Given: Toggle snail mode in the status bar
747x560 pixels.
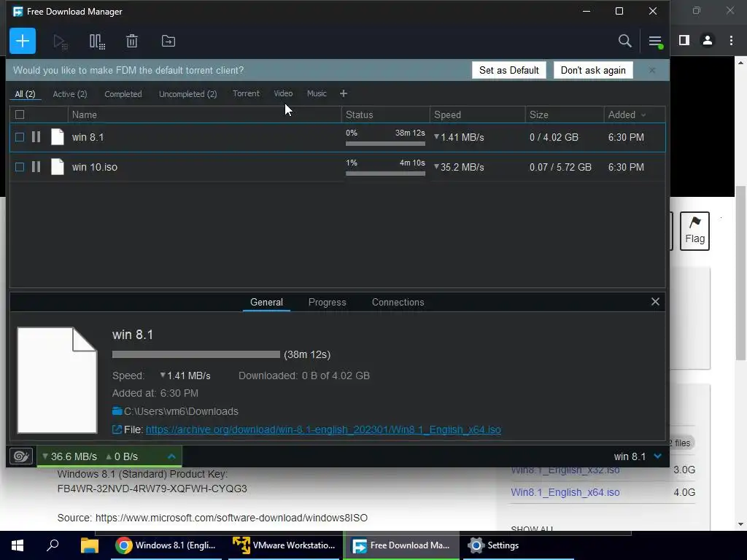Looking at the screenshot, I should [21, 456].
